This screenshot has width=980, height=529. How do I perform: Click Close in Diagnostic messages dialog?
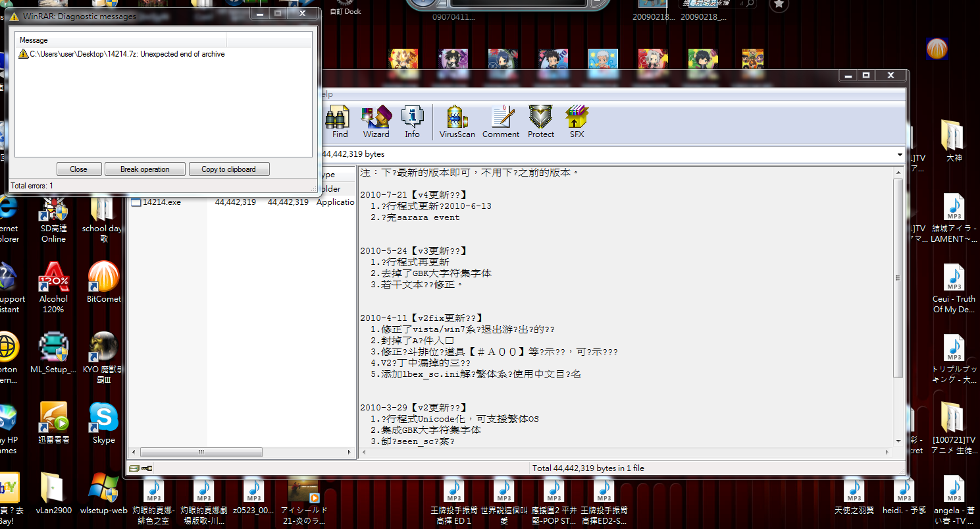coord(79,169)
